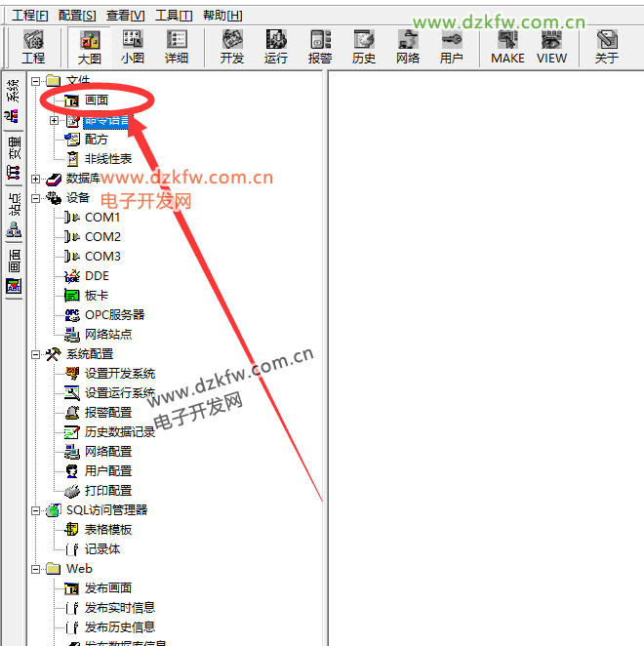The width and height of the screenshot is (644, 646).
Task: Click the MAKE toolbar button
Action: coord(507,46)
